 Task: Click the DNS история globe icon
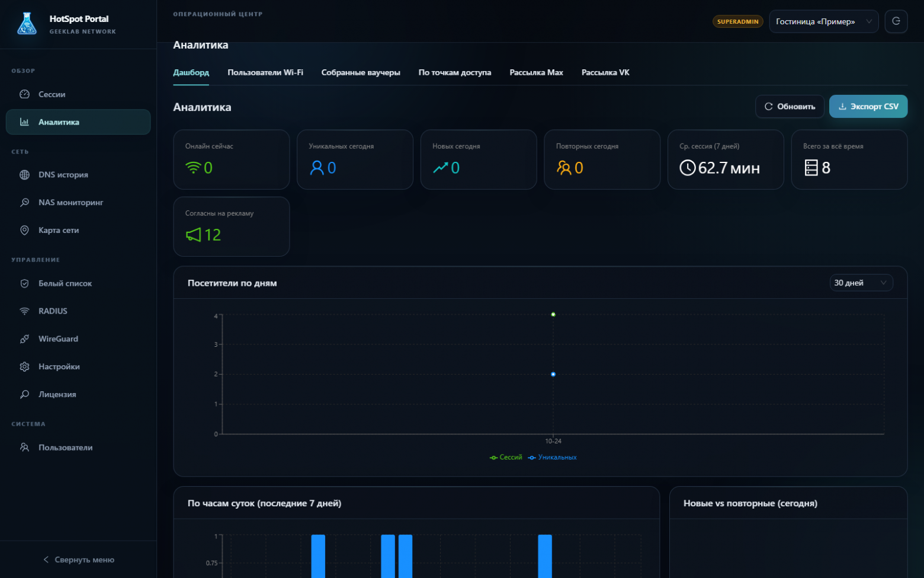point(24,175)
